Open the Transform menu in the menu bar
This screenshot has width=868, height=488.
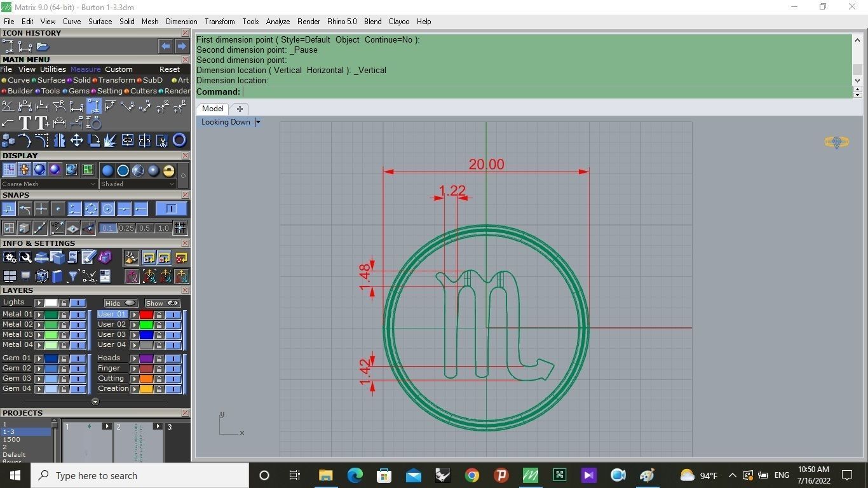click(220, 22)
